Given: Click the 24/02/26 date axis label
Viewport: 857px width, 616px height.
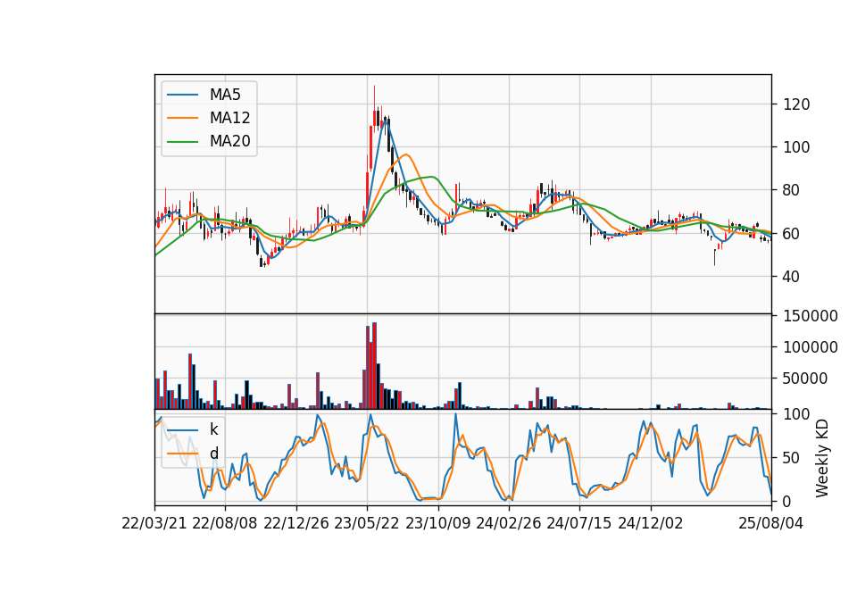Looking at the screenshot, I should pyautogui.click(x=508, y=523).
